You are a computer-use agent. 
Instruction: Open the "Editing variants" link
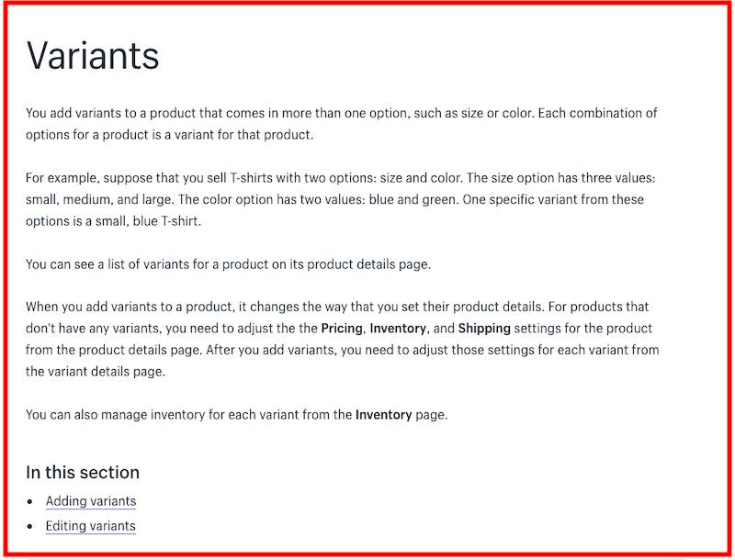[x=90, y=526]
